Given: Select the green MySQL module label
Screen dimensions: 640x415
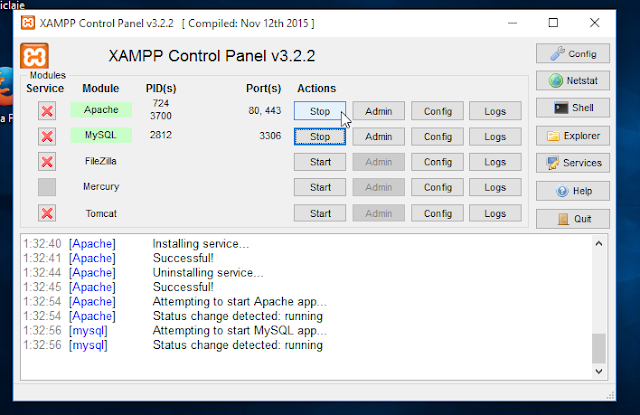Looking at the screenshot, I should pos(101,135).
